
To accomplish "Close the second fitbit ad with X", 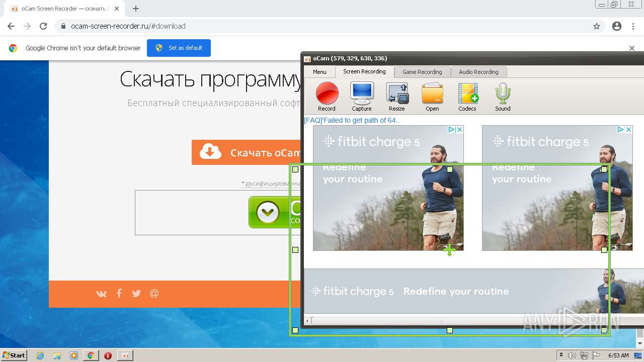I will pos(628,129).
